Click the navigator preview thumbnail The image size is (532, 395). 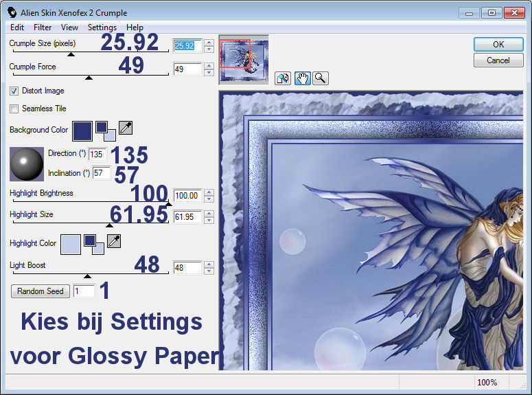[244, 60]
